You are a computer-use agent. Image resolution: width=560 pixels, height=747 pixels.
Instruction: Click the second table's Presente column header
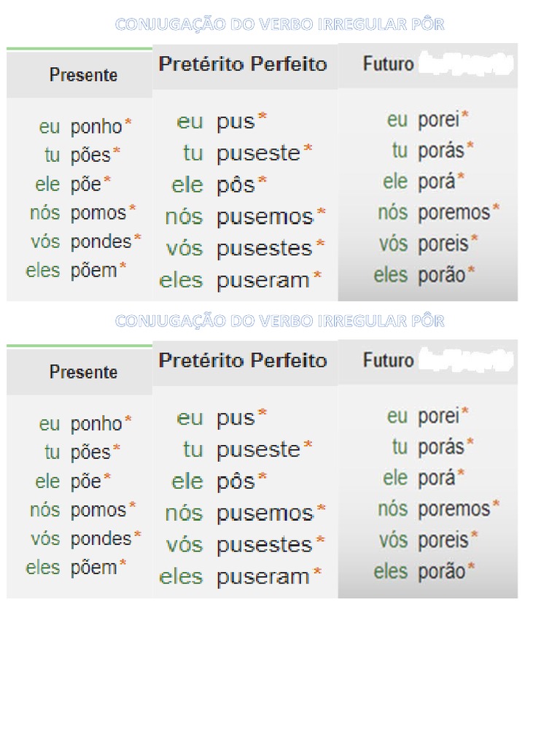[x=83, y=372]
